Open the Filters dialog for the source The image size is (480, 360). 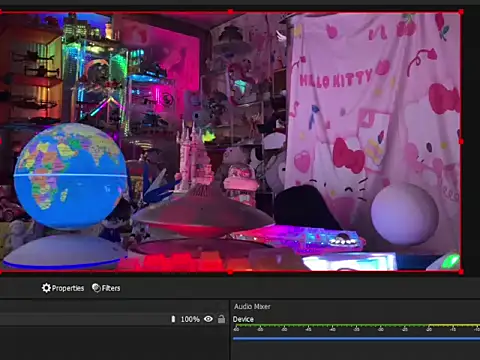(x=106, y=288)
